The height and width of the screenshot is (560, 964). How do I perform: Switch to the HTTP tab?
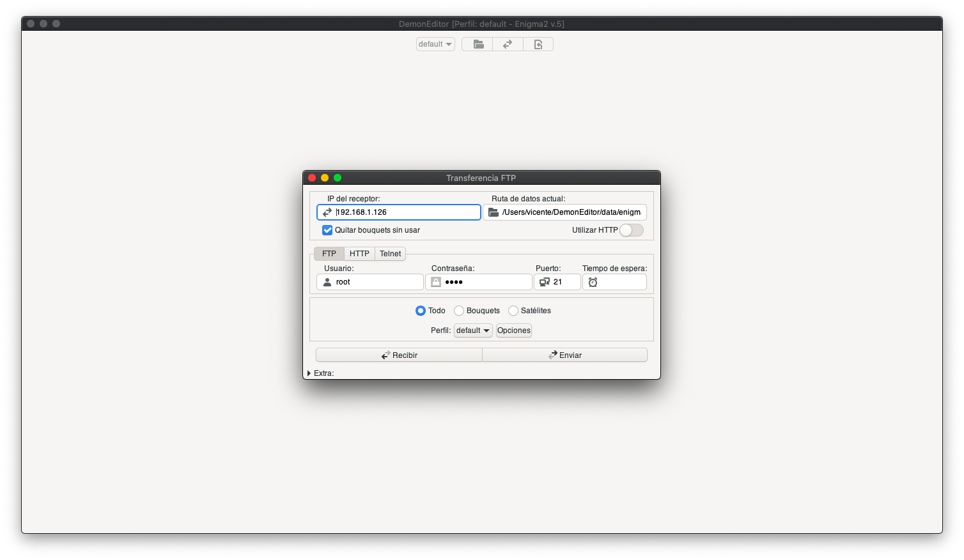(x=359, y=254)
